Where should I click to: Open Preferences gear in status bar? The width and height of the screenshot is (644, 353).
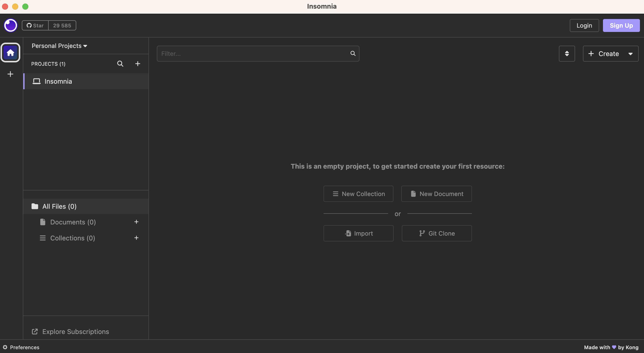pyautogui.click(x=5, y=347)
